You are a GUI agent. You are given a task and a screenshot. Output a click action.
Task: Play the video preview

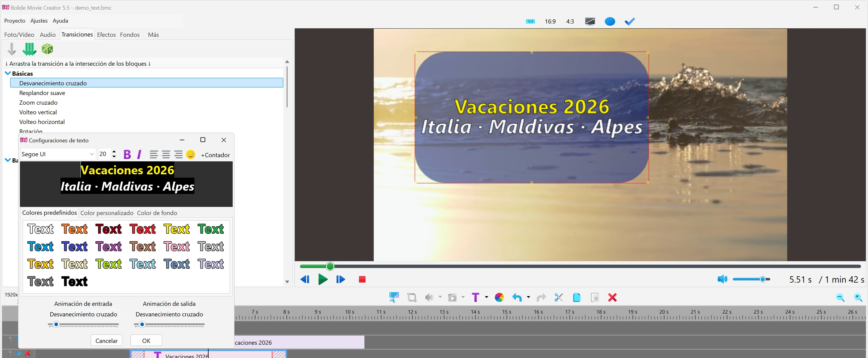323,279
